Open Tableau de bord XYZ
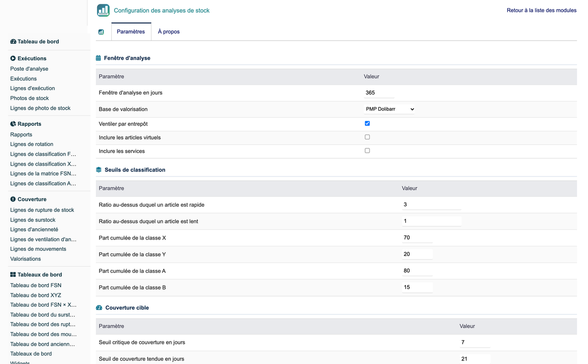 36,295
